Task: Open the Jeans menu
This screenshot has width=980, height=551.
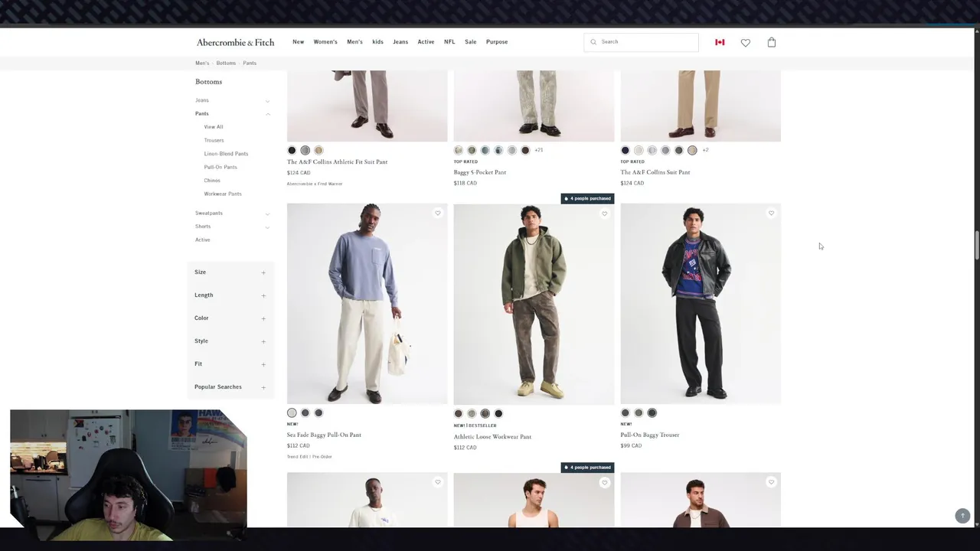Action: coord(400,42)
